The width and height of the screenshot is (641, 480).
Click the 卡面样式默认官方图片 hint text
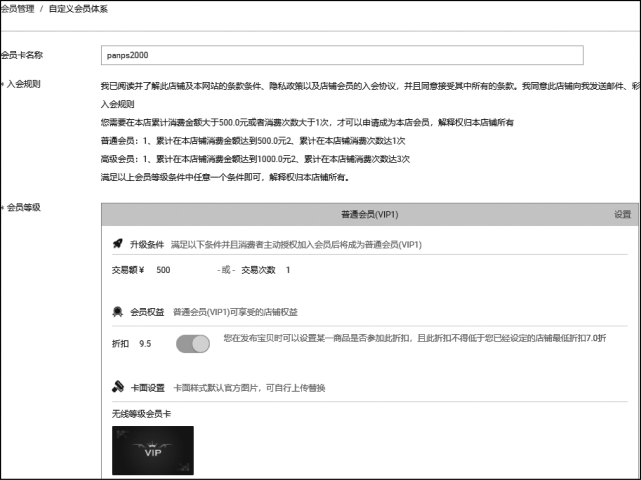tap(249, 388)
